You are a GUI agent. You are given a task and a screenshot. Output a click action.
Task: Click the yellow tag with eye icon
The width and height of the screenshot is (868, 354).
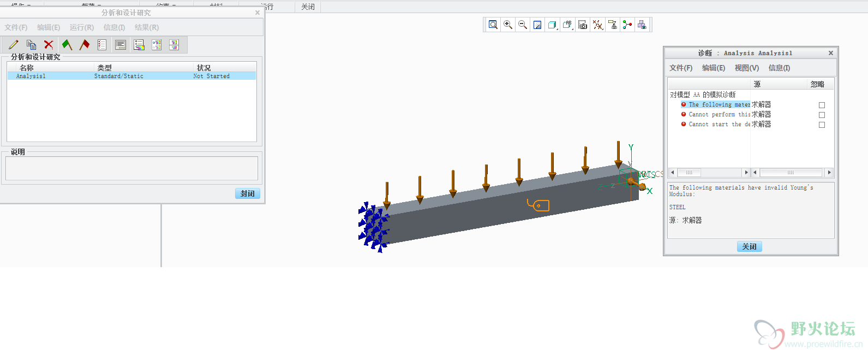[x=613, y=25]
